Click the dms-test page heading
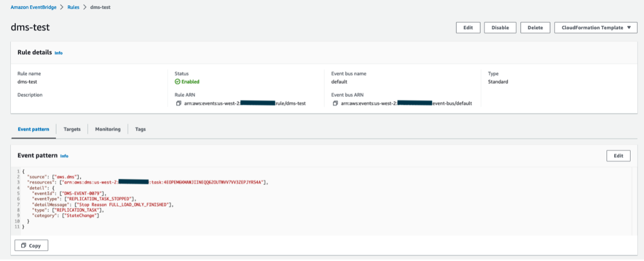644x261 pixels. point(30,27)
